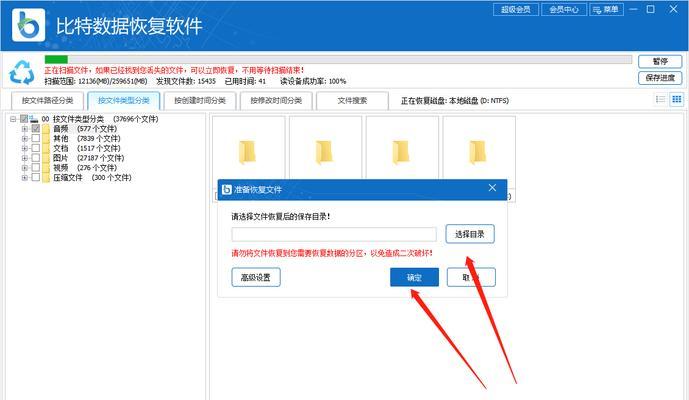
Task: Select second folder thumbnail in file grid
Action: pos(325,152)
